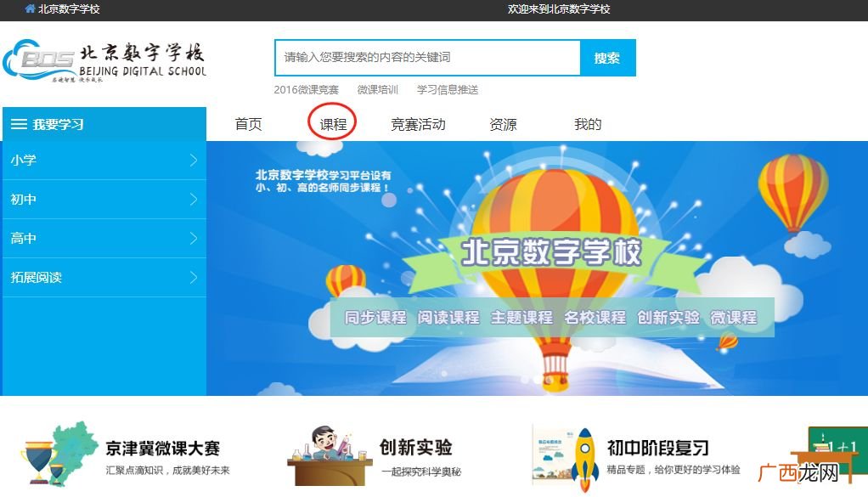This screenshot has width=868, height=497.
Task: Click 名校课程 on the banner
Action: (595, 318)
